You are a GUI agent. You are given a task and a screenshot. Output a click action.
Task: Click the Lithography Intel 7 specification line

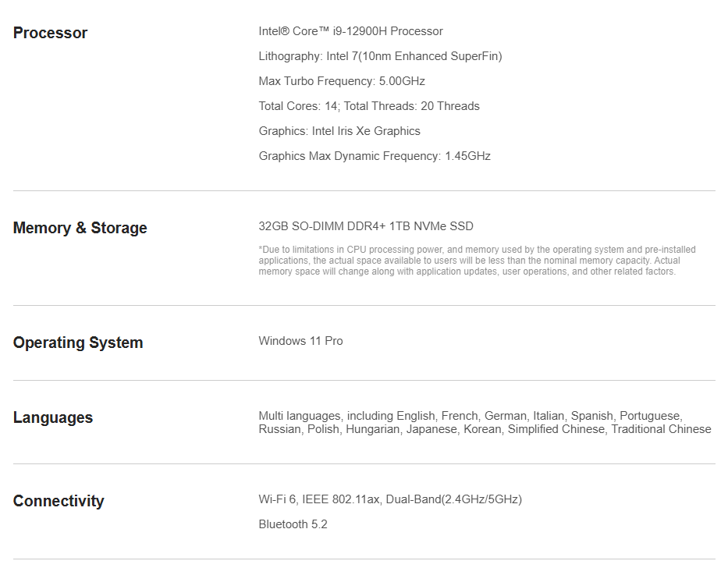click(x=380, y=56)
